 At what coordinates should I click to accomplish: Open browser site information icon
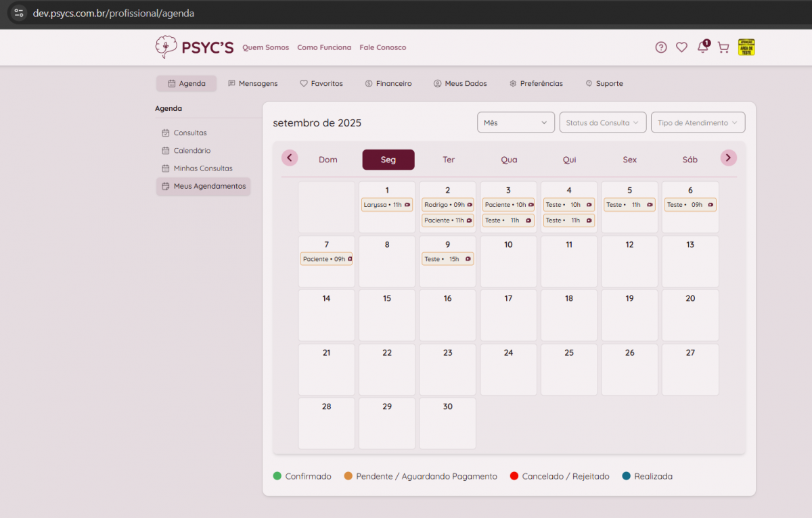(x=19, y=13)
